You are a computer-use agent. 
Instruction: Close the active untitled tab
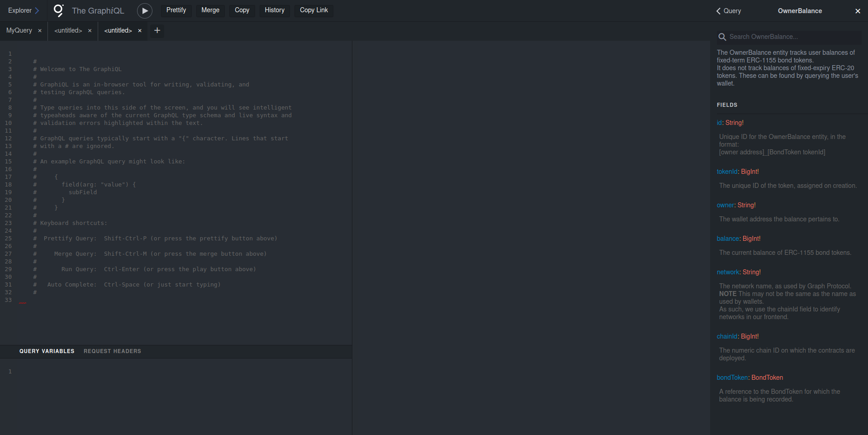(140, 31)
